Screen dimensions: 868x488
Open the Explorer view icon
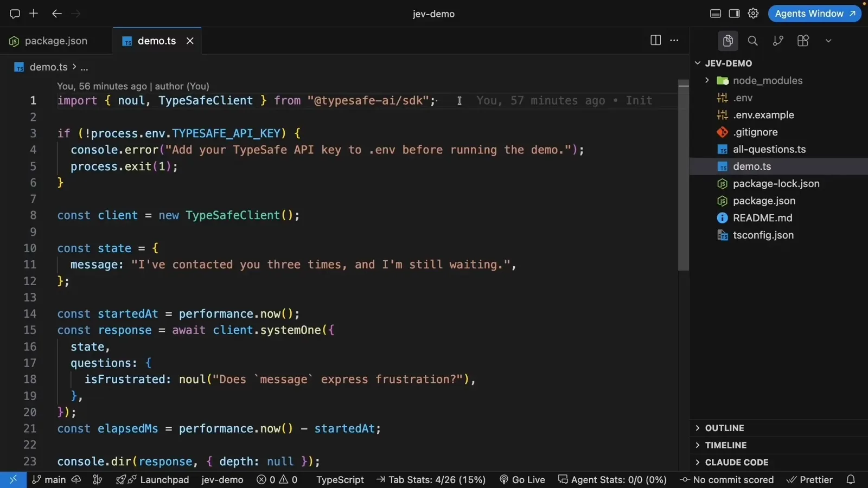(x=727, y=41)
